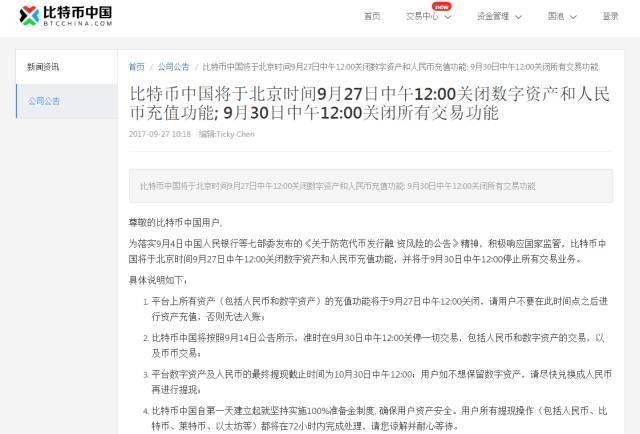This screenshot has width=640, height=434.
Task: Click the 首页 breadcrumb link
Action: point(137,67)
